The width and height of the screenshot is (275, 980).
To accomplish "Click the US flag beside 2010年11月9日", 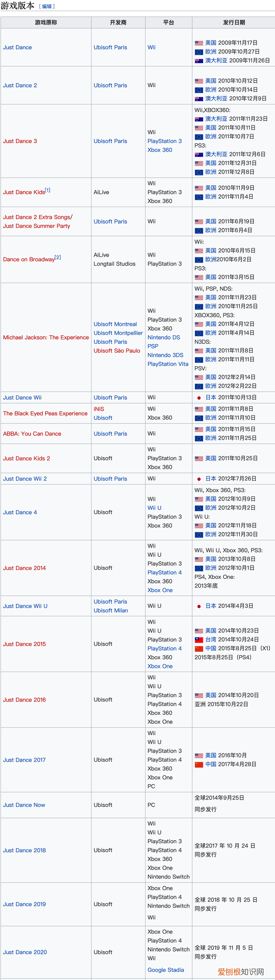I will (x=199, y=188).
